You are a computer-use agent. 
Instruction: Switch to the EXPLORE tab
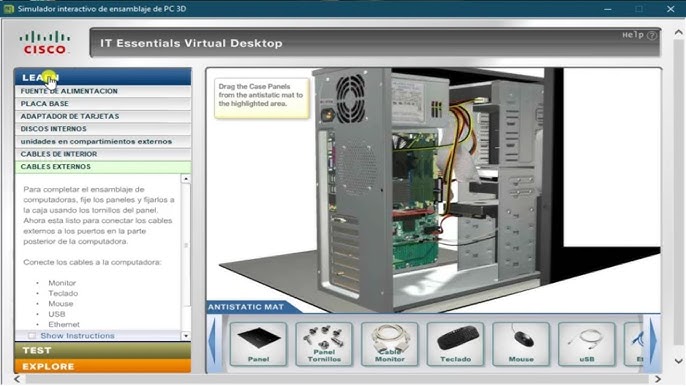pyautogui.click(x=103, y=366)
